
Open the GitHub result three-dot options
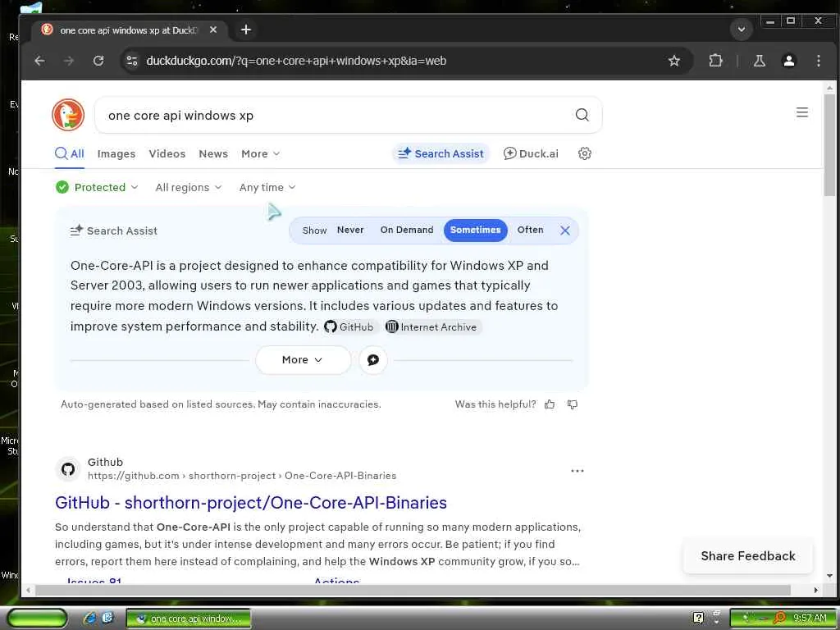click(577, 471)
